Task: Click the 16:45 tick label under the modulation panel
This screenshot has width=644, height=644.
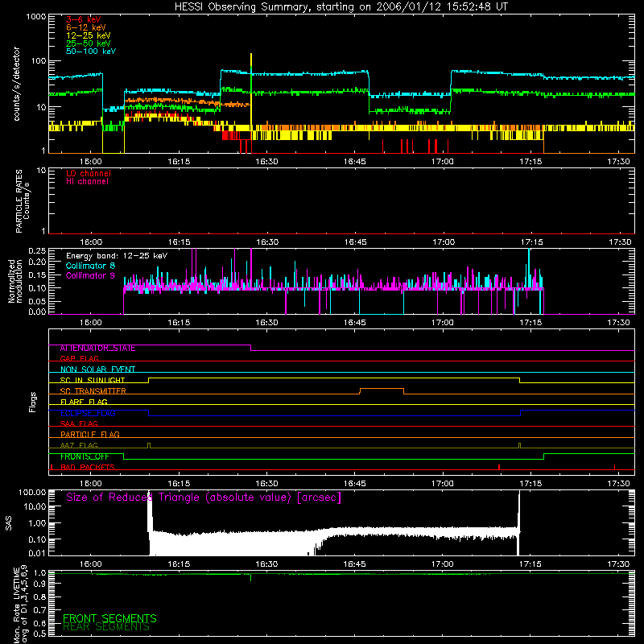Action: point(354,323)
